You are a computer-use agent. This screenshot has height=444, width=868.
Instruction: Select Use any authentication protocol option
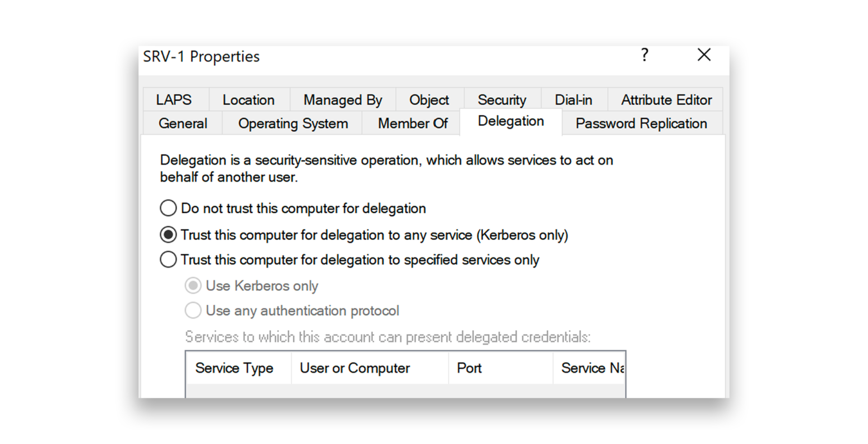(x=193, y=311)
